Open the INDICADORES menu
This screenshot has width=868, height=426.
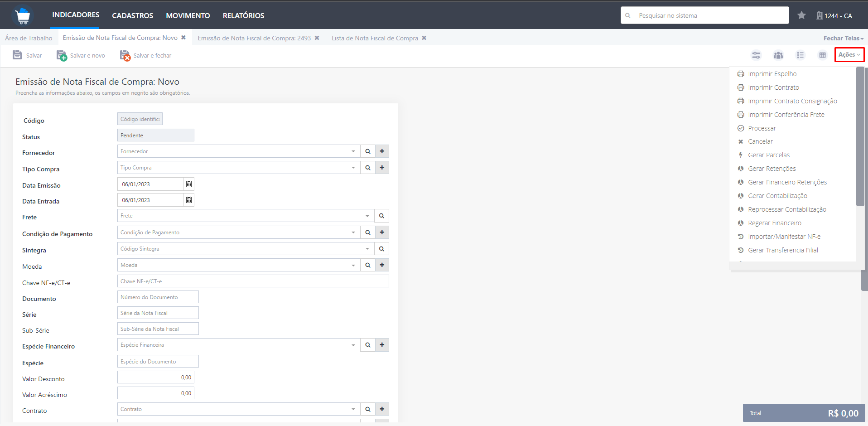pyautogui.click(x=76, y=15)
